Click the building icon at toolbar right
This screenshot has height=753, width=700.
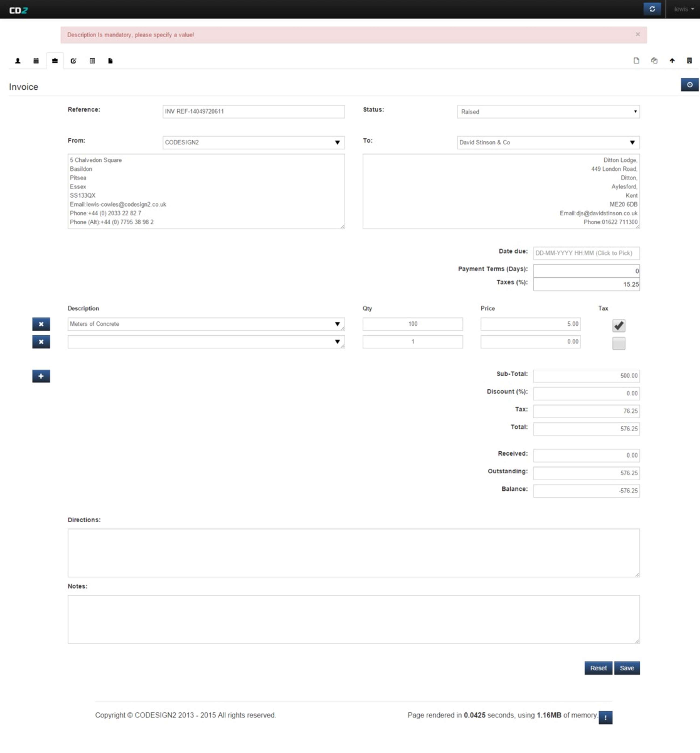(x=689, y=61)
